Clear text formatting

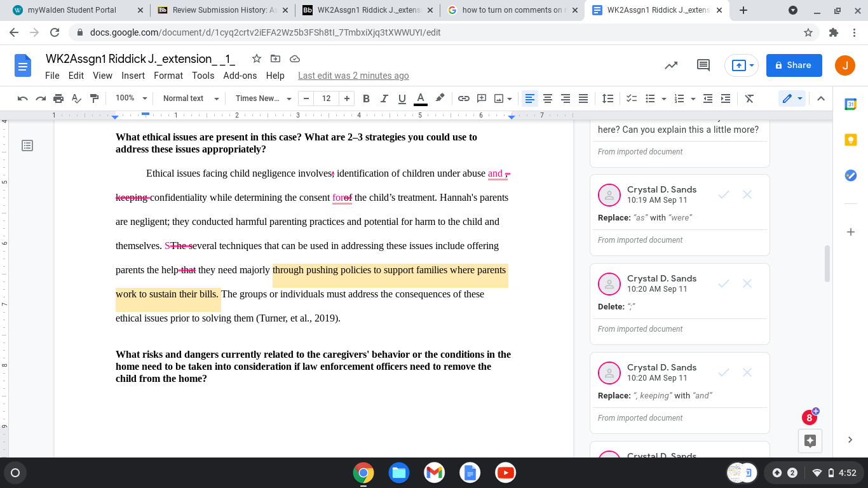tap(749, 98)
